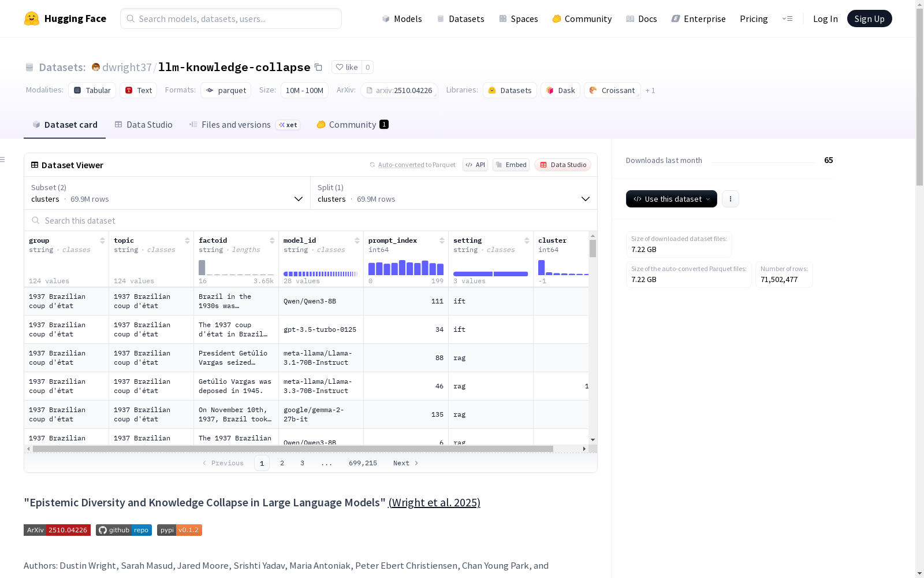924x578 pixels.
Task: Click the sort icon on factoid column
Action: click(x=272, y=240)
